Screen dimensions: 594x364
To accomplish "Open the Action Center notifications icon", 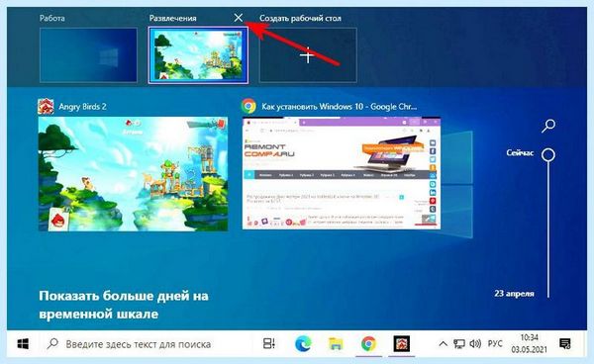I will [x=565, y=344].
